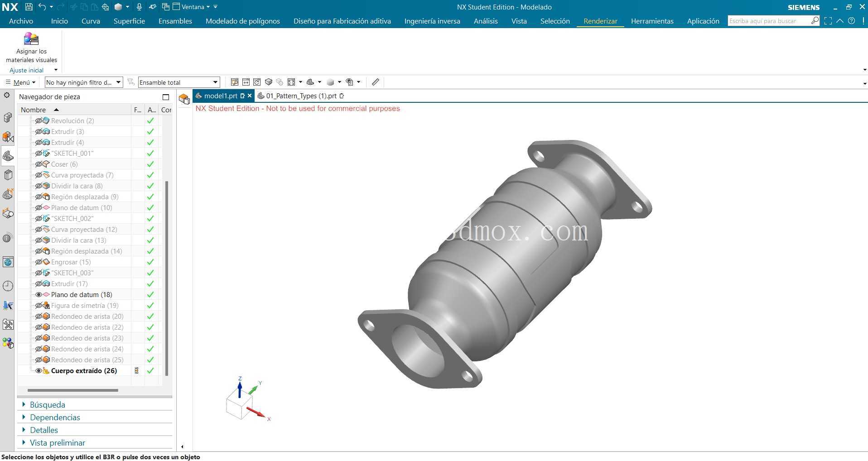
Task: Click the search magnifier icon in the search box
Action: coord(815,20)
